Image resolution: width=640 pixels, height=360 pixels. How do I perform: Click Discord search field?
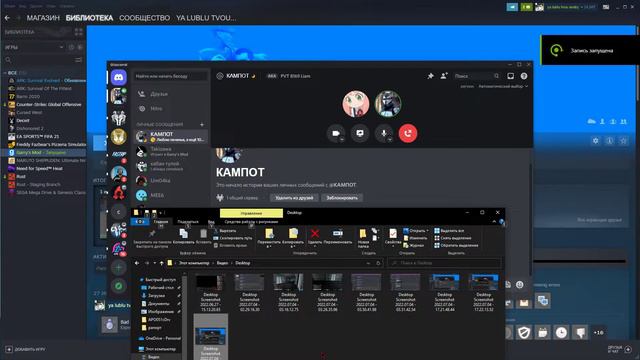476,76
